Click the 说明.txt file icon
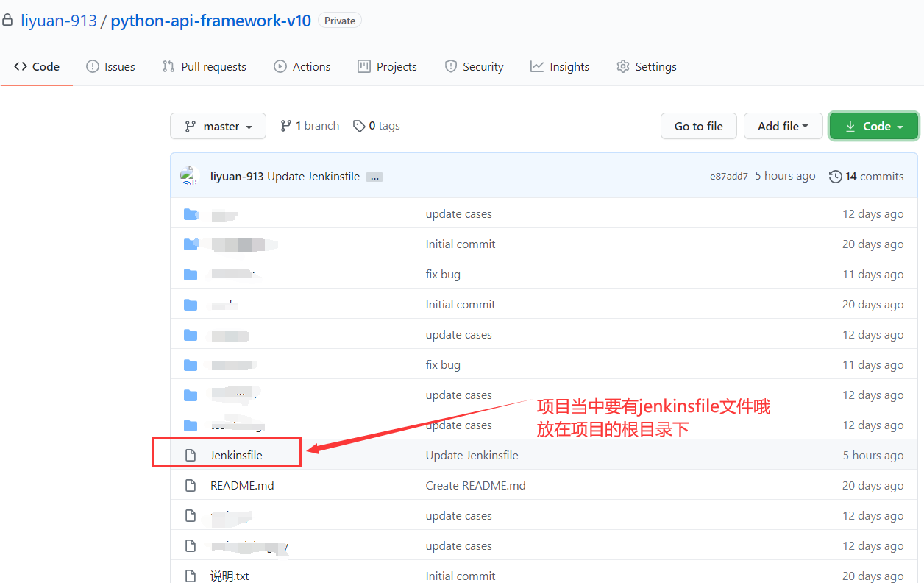Viewport: 924px width, 583px height. [191, 576]
